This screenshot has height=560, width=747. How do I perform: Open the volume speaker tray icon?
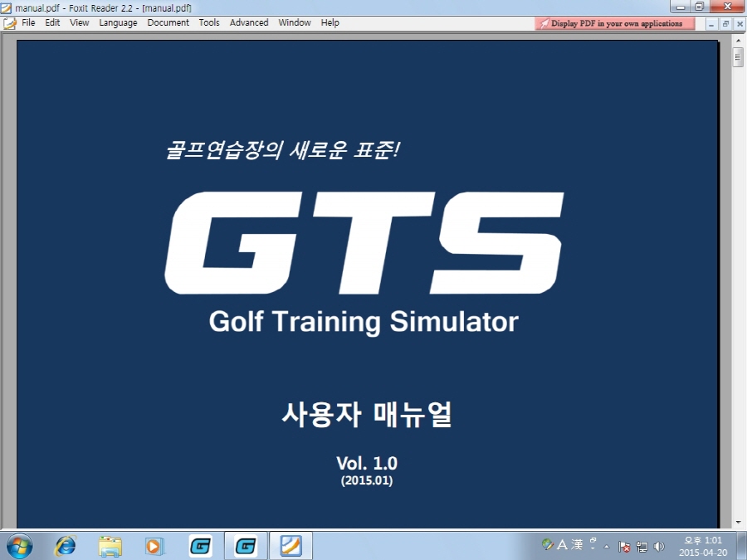tap(659, 546)
